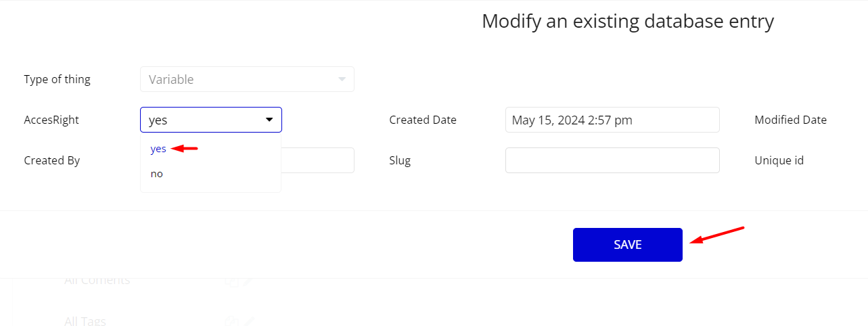Select the yes option in the list
Image resolution: width=868 pixels, height=326 pixels.
click(158, 149)
